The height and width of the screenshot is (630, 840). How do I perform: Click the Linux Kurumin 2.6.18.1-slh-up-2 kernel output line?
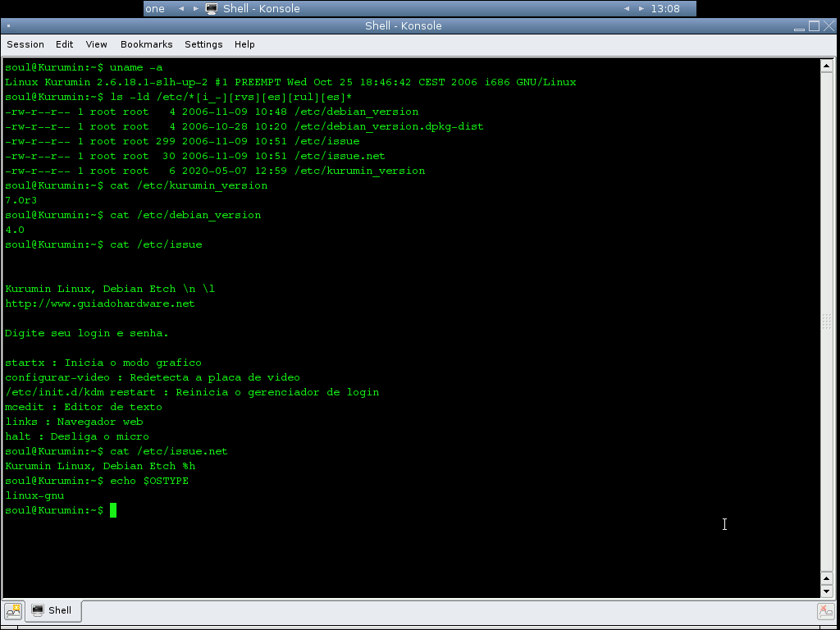click(290, 83)
